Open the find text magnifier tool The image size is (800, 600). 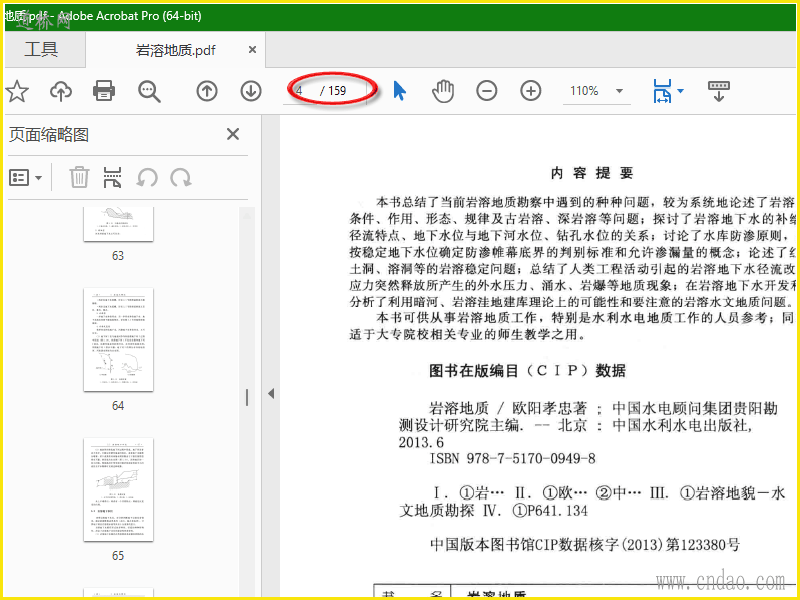click(x=149, y=91)
